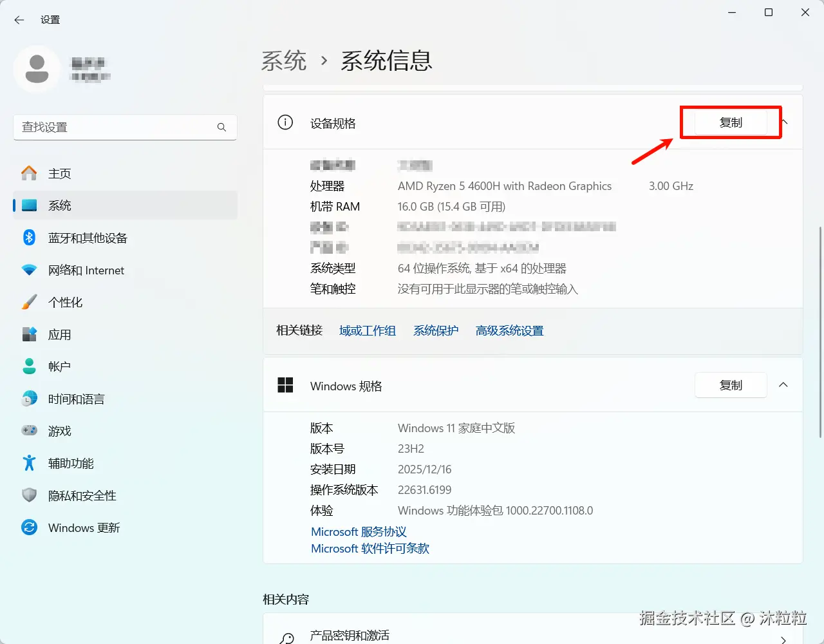Image resolution: width=824 pixels, height=644 pixels.
Task: Click the install date 2025/12/16
Action: [x=425, y=469]
